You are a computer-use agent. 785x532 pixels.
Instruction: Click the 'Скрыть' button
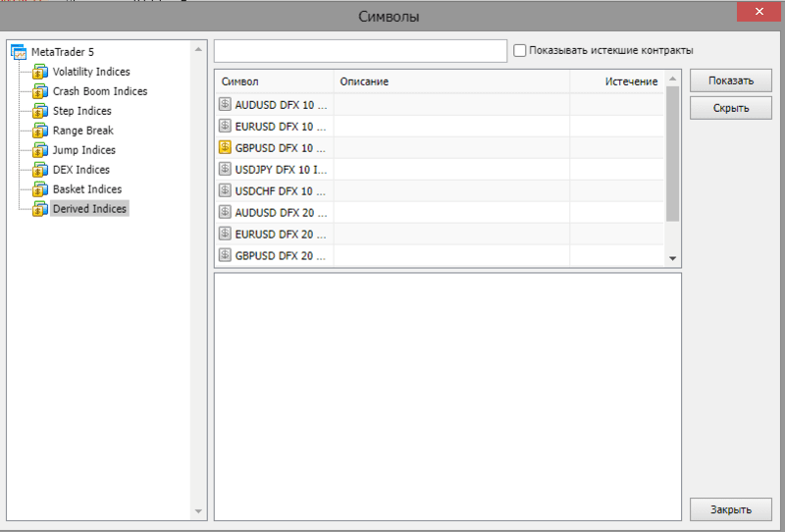point(731,108)
